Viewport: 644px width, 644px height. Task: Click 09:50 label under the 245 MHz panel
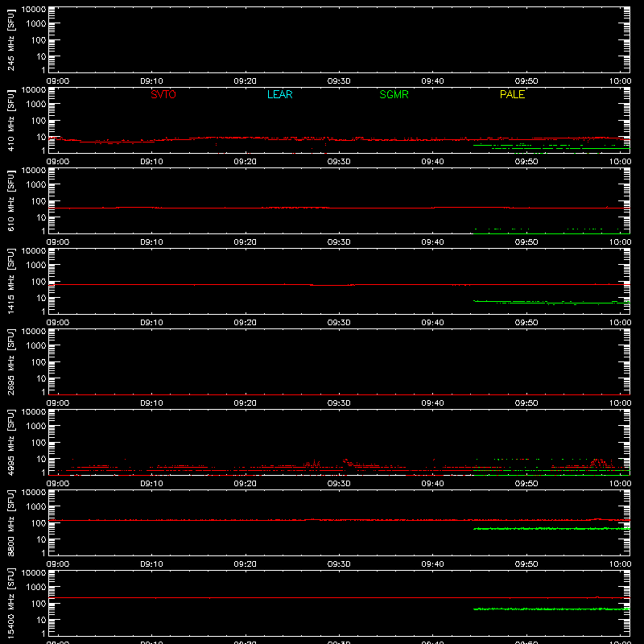[x=526, y=81]
